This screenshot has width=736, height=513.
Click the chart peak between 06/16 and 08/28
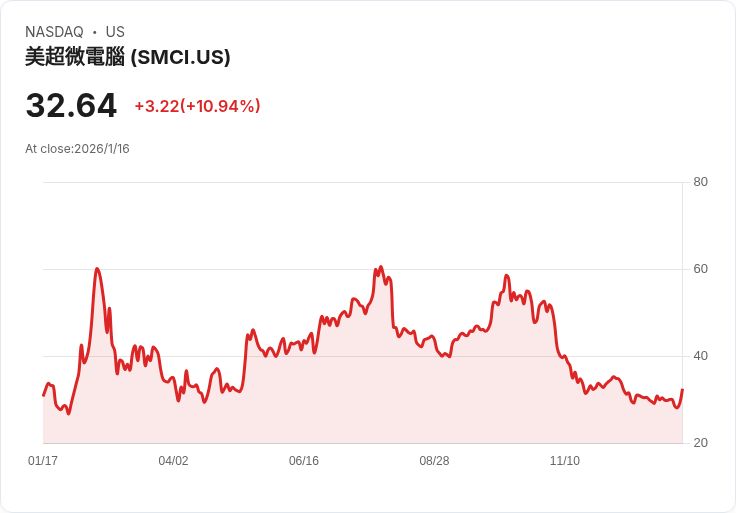coord(381,267)
